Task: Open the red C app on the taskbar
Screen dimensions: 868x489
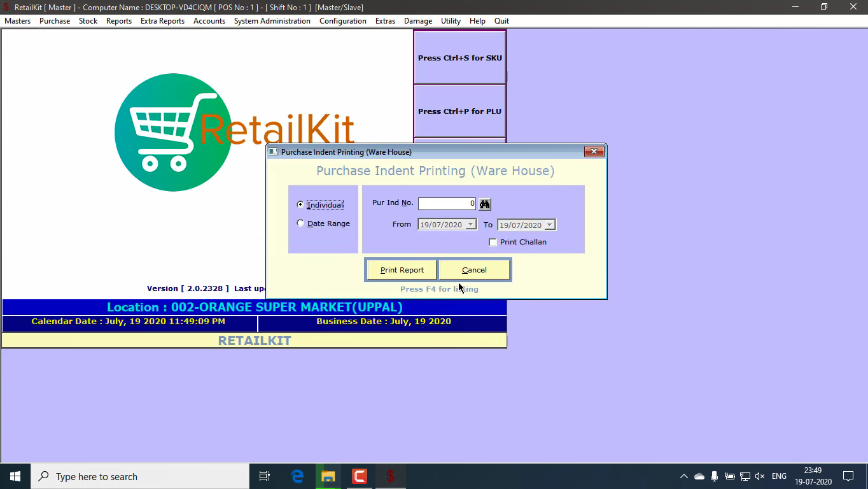Action: click(360, 476)
